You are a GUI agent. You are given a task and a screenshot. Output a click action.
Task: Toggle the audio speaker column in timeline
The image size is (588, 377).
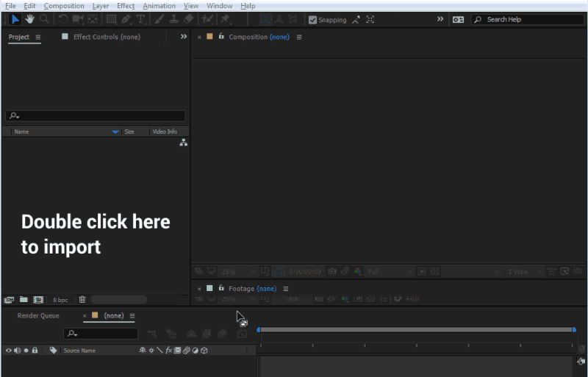click(17, 351)
